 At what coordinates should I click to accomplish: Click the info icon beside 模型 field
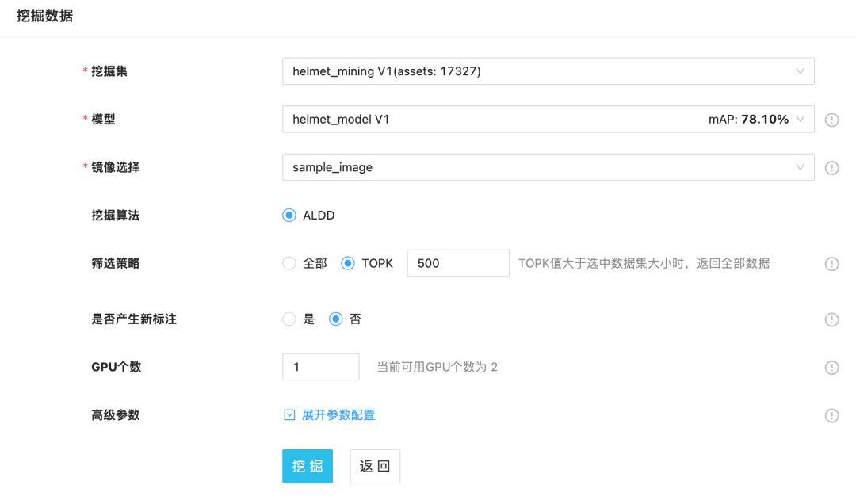831,120
